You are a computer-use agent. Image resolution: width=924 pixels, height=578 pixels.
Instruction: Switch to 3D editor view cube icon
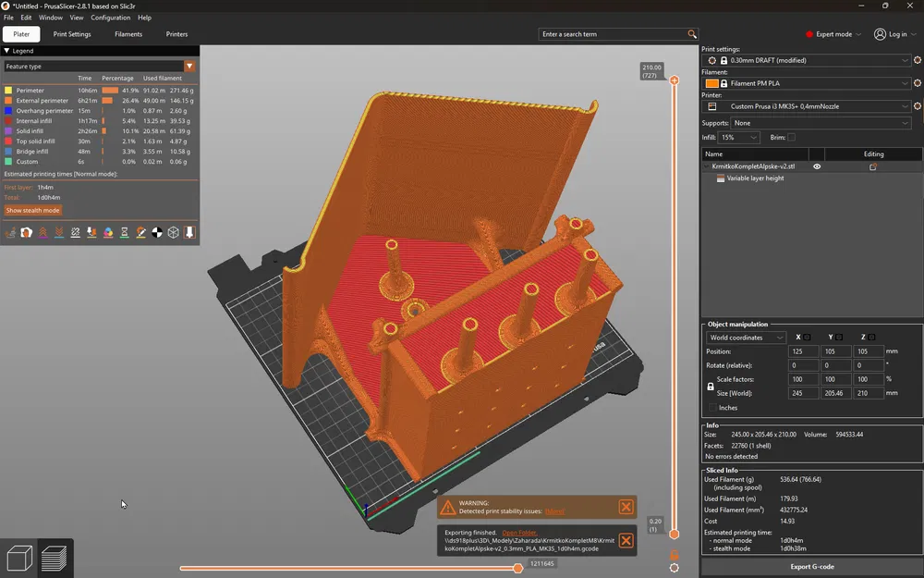[x=19, y=558]
